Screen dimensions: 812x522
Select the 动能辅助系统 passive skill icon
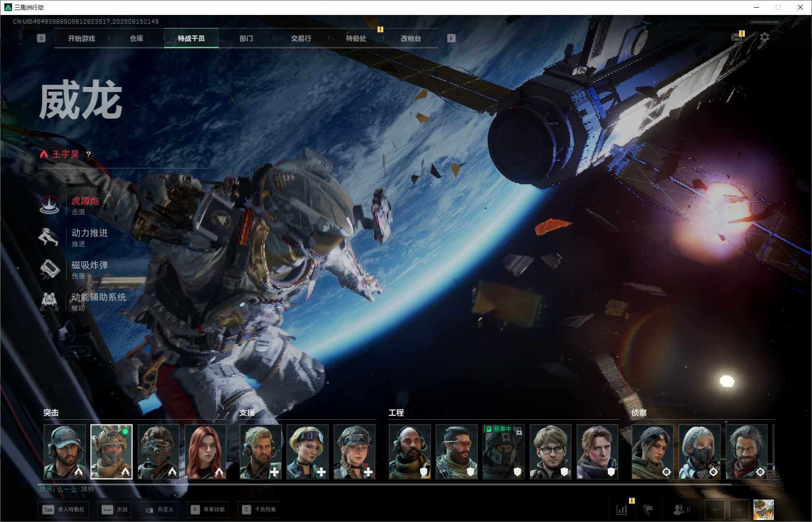(49, 301)
